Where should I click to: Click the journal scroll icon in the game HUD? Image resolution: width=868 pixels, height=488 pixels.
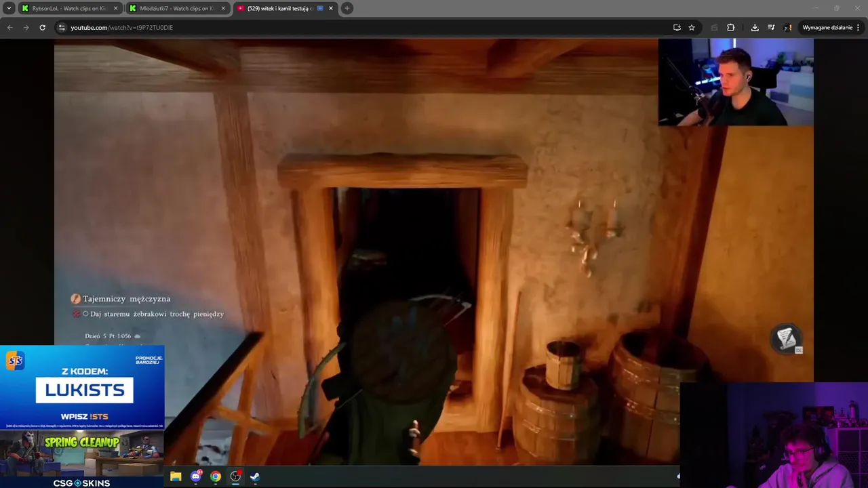[787, 338]
